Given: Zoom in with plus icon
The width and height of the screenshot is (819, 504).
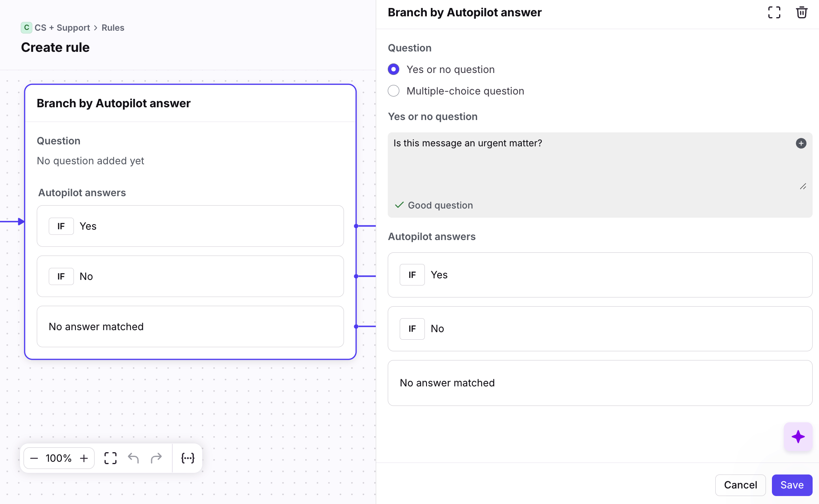Looking at the screenshot, I should (x=84, y=458).
